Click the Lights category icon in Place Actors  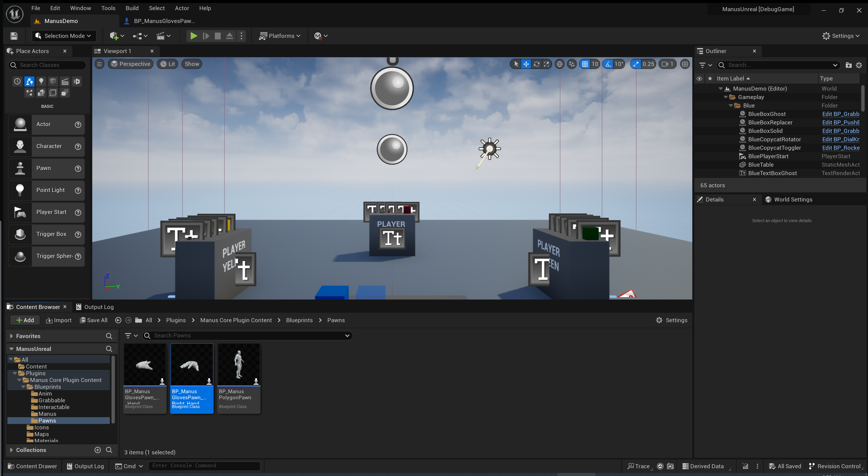point(41,81)
